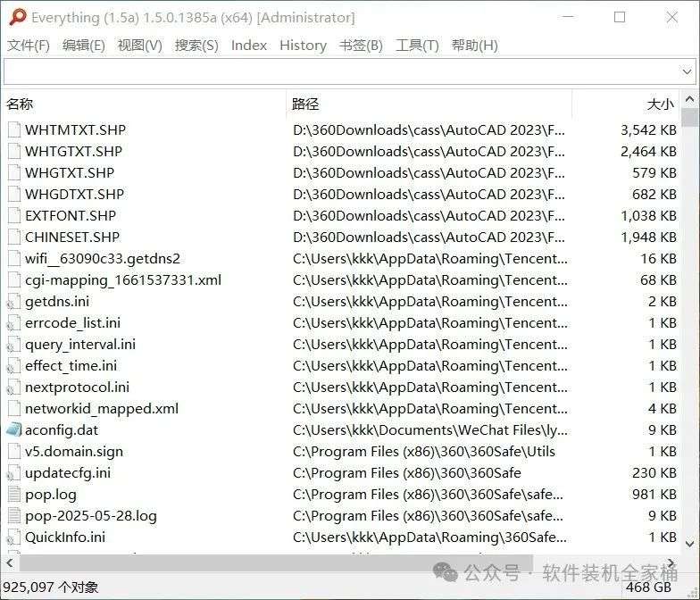The height and width of the screenshot is (600, 700).
Task: Click the cgi-mapping xml file icon
Action: point(14,279)
